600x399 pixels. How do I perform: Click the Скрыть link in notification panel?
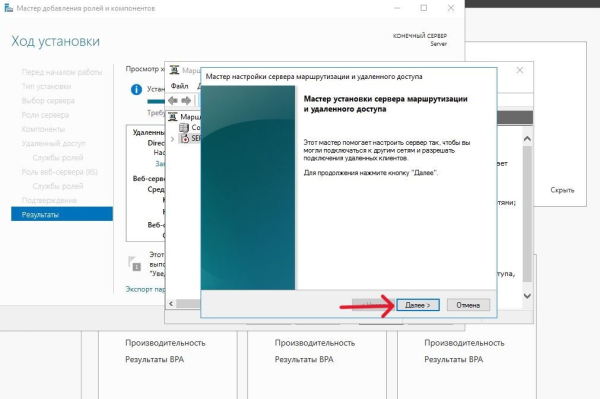562,190
